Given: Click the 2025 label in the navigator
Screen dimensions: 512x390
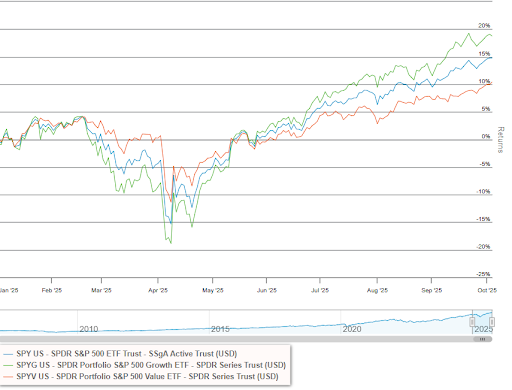Looking at the screenshot, I should click(x=483, y=329).
